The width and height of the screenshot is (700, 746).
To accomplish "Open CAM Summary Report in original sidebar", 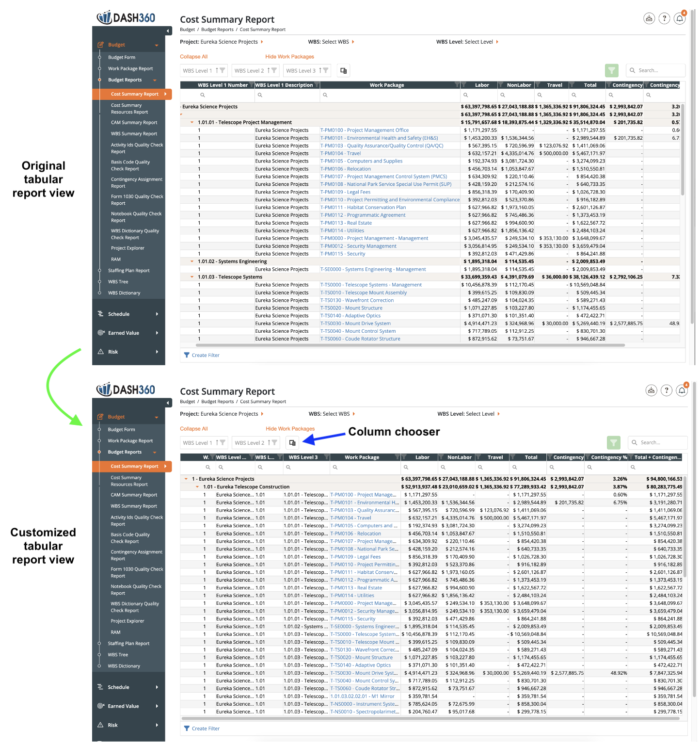I will click(x=134, y=123).
